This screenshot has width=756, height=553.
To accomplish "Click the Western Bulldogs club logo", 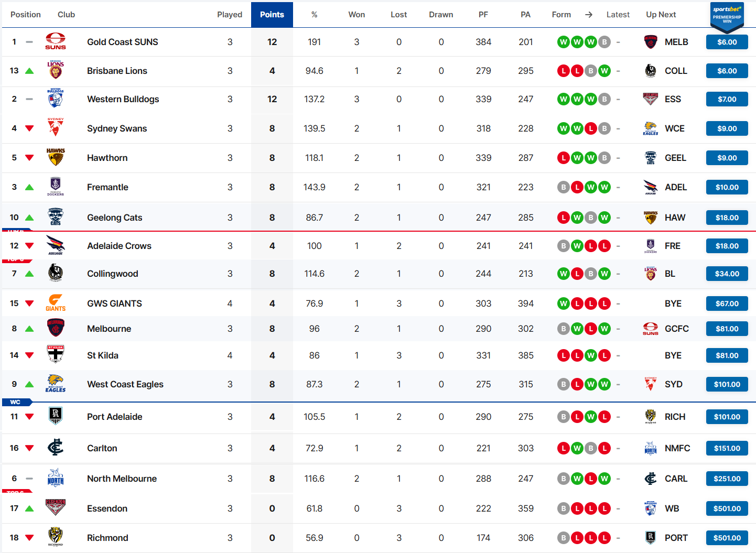I will tap(56, 99).
